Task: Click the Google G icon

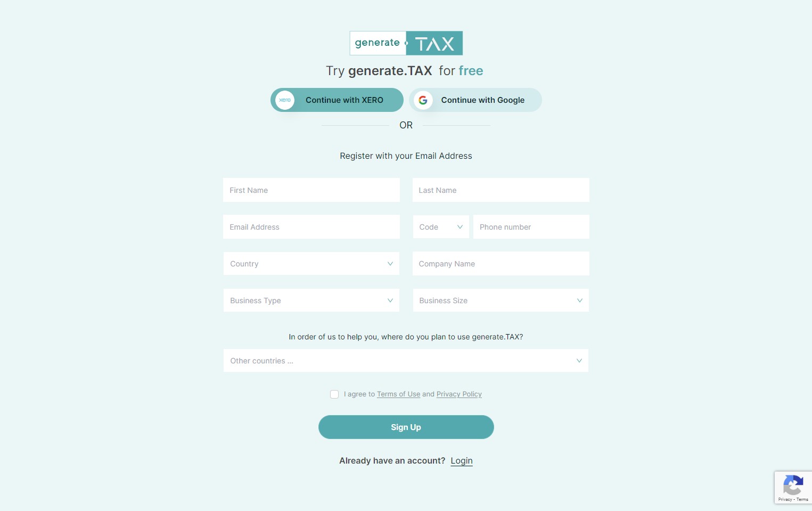Action: (423, 100)
